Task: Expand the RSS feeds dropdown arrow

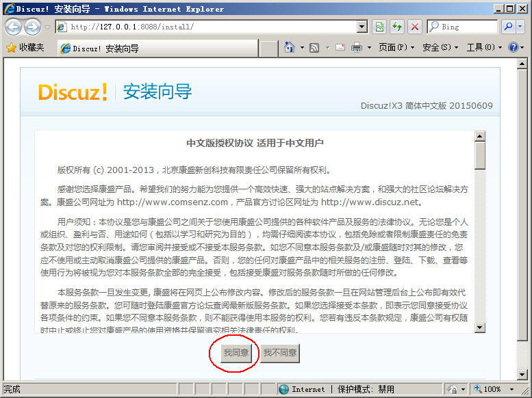Action: click(x=327, y=47)
